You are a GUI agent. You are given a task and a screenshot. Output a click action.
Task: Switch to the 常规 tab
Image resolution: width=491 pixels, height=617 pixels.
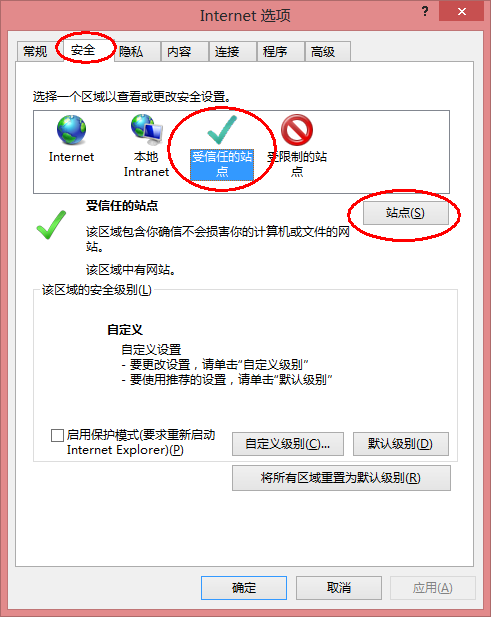[x=35, y=51]
